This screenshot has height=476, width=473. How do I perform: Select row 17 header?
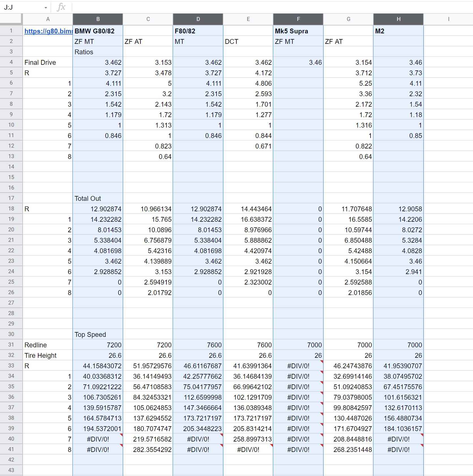tap(11, 198)
